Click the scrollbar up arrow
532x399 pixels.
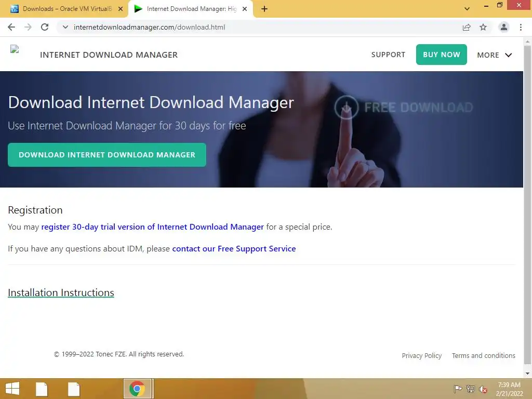click(x=527, y=42)
